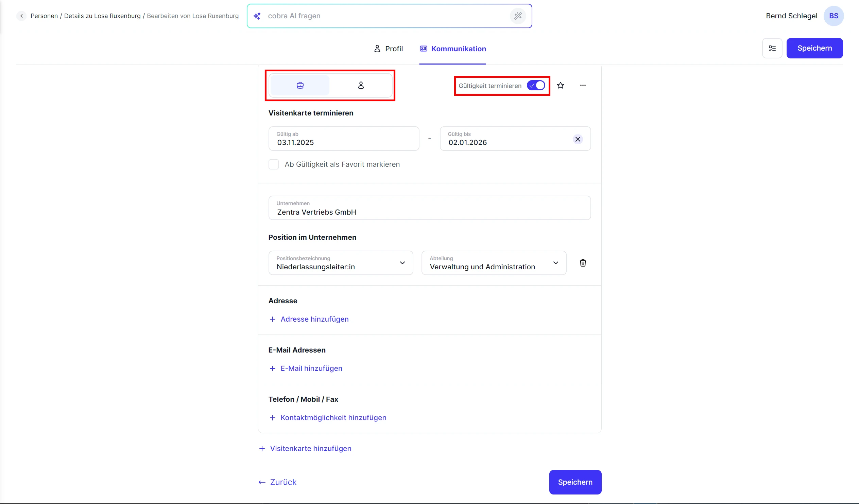Switch to the Profil tab
This screenshot has height=504, width=859.
388,49
